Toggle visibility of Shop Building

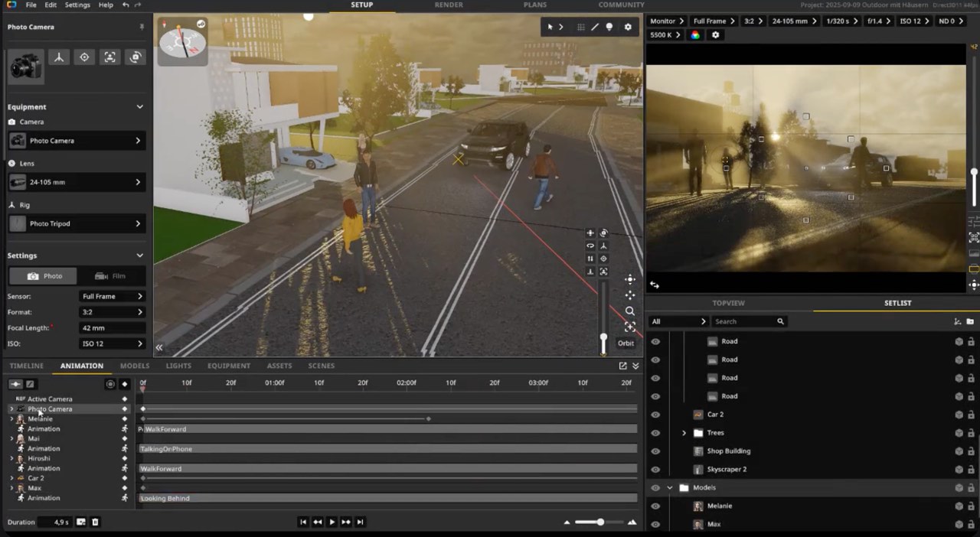(655, 451)
